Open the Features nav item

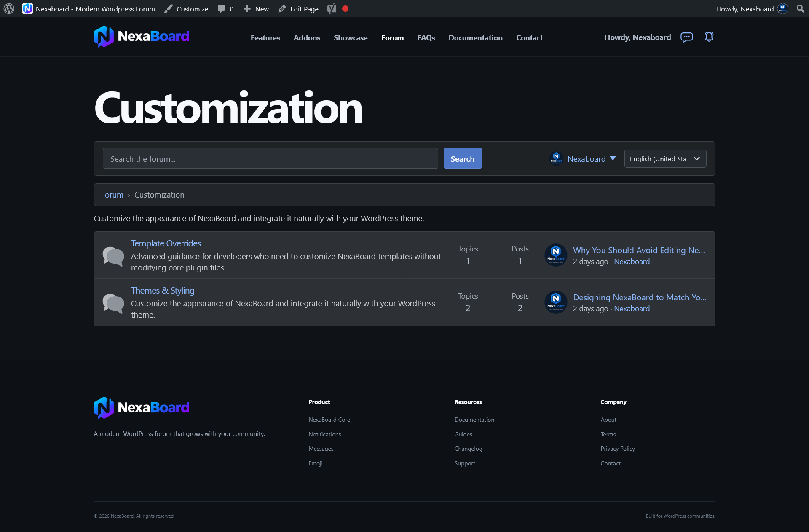pyautogui.click(x=265, y=37)
